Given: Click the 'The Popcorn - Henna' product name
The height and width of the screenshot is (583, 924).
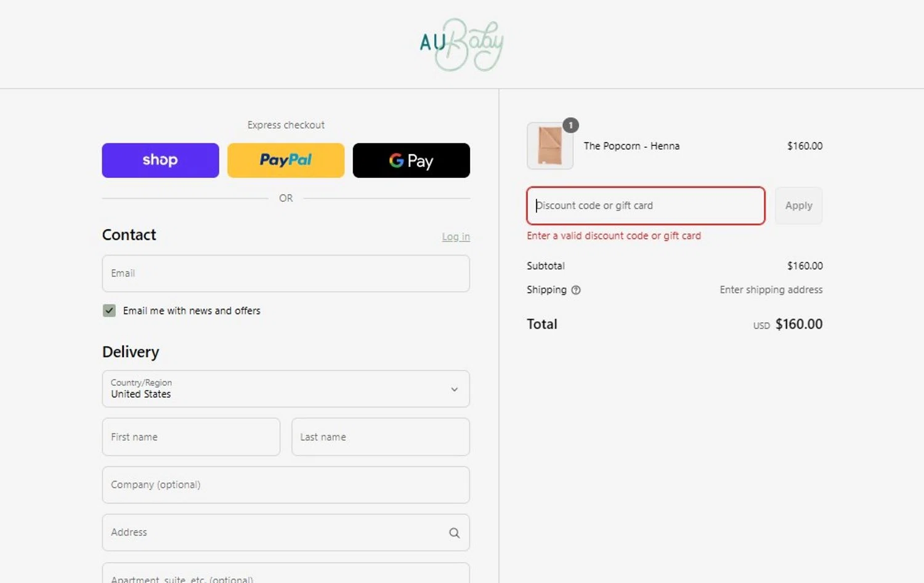Looking at the screenshot, I should click(631, 146).
